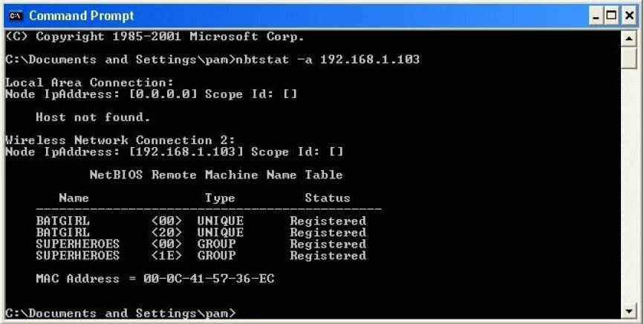Click the bottom C:\Documents and Settings\pam> prompt
The height and width of the screenshot is (324, 644).
[120, 314]
